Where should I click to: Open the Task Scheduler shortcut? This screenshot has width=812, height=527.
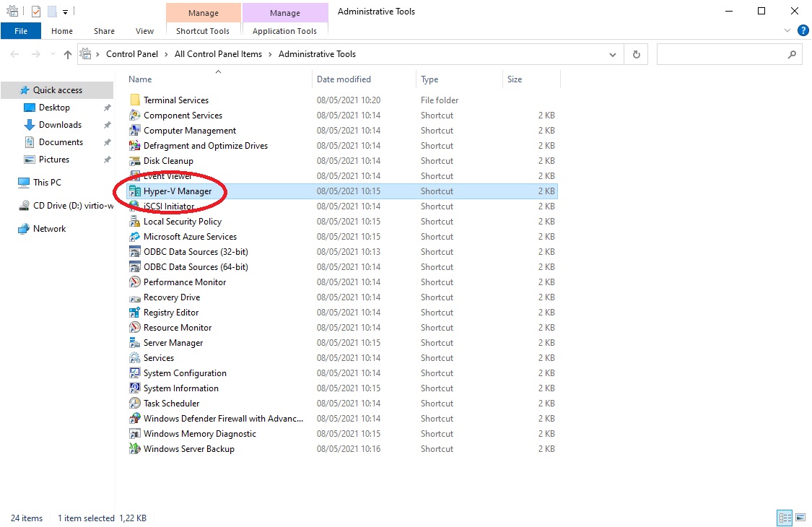coord(171,403)
